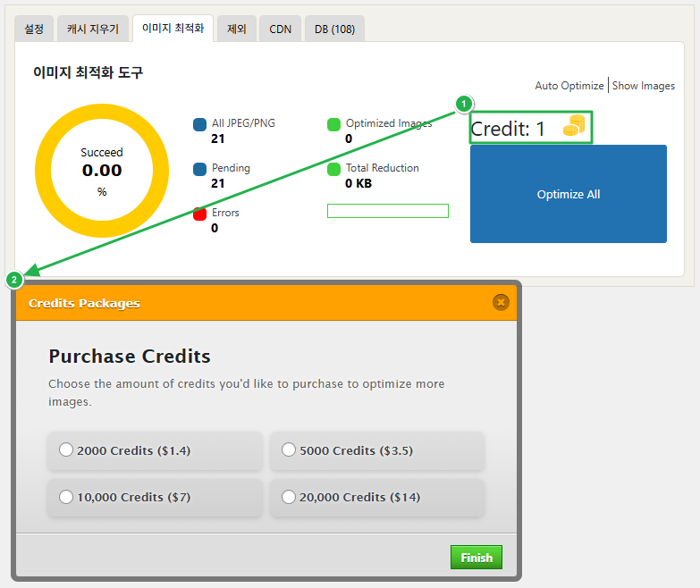The image size is (700, 588).
Task: Click the gold coins credit icon
Action: point(573,128)
